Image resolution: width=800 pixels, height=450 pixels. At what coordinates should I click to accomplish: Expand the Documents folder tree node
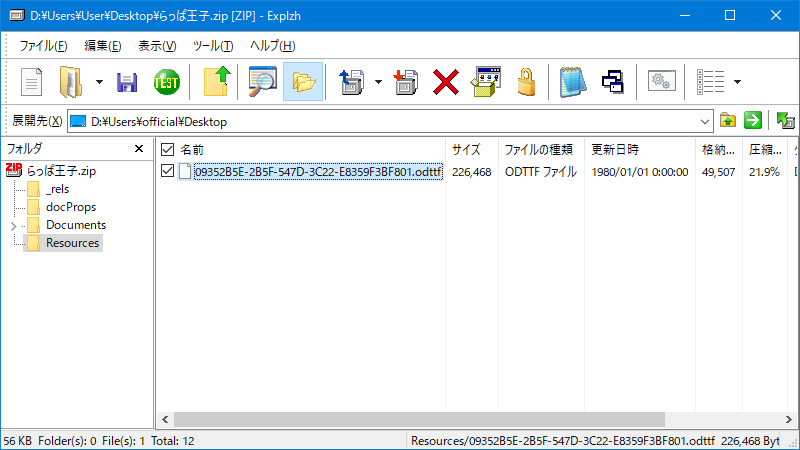coord(13,225)
